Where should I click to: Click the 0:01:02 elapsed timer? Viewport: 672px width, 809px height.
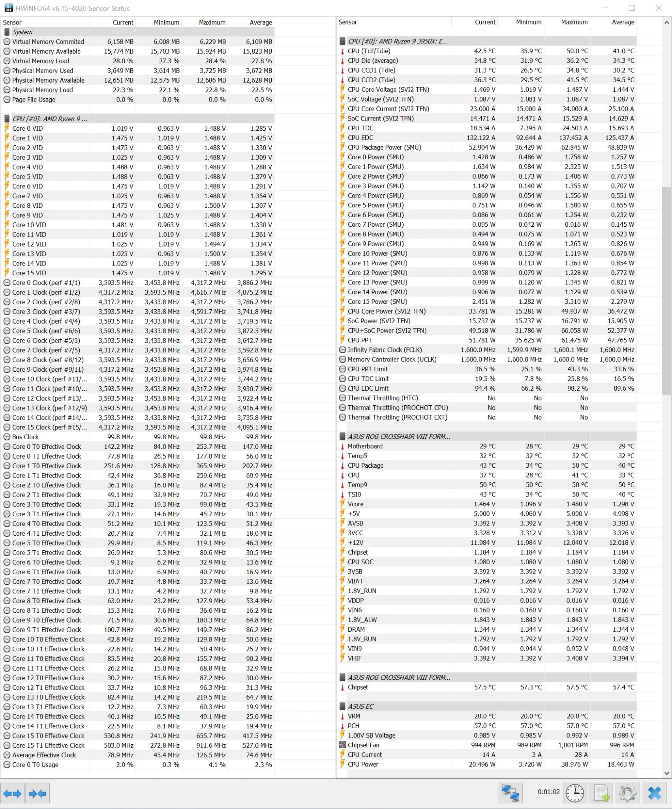tap(548, 792)
